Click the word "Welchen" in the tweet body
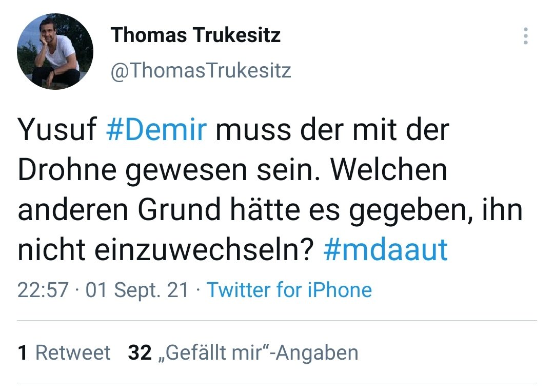This screenshot has width=554, height=392. 389,170
